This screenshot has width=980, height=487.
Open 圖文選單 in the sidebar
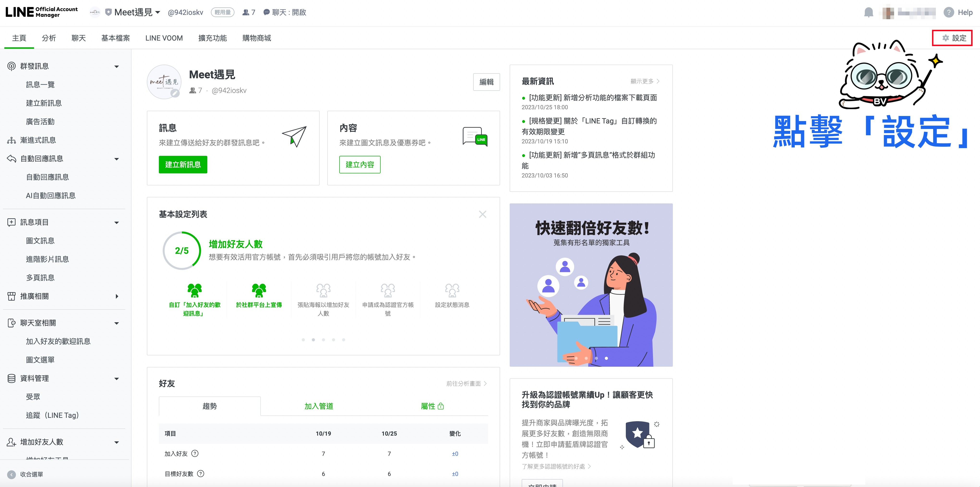point(40,360)
